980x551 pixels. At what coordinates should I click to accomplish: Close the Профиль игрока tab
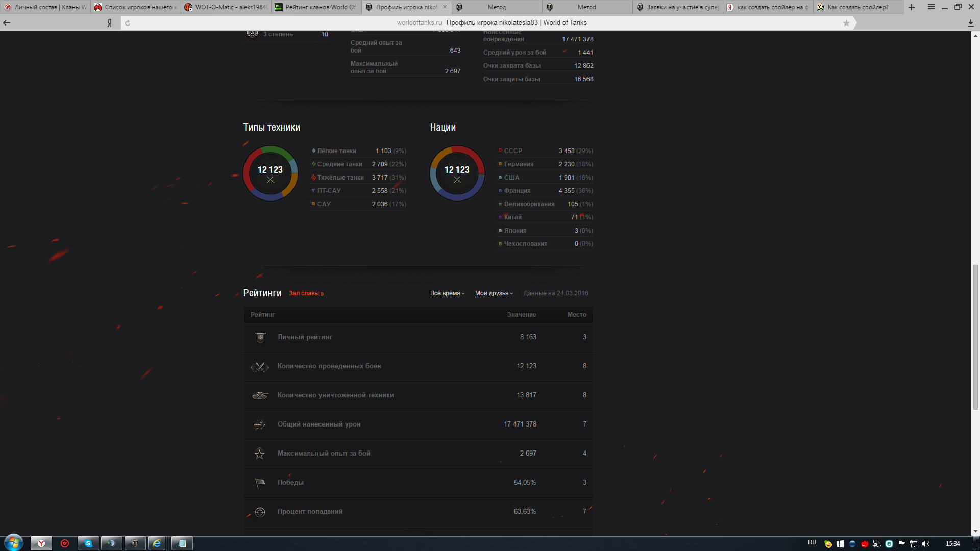click(x=445, y=7)
